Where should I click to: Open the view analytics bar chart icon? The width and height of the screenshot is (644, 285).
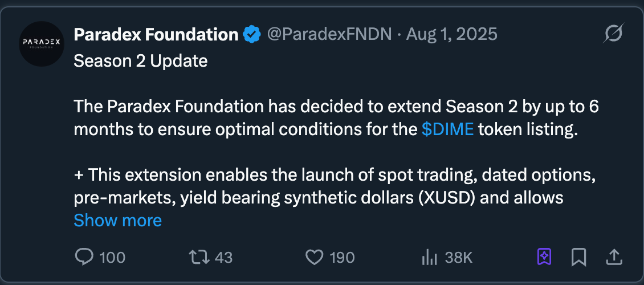click(x=429, y=258)
